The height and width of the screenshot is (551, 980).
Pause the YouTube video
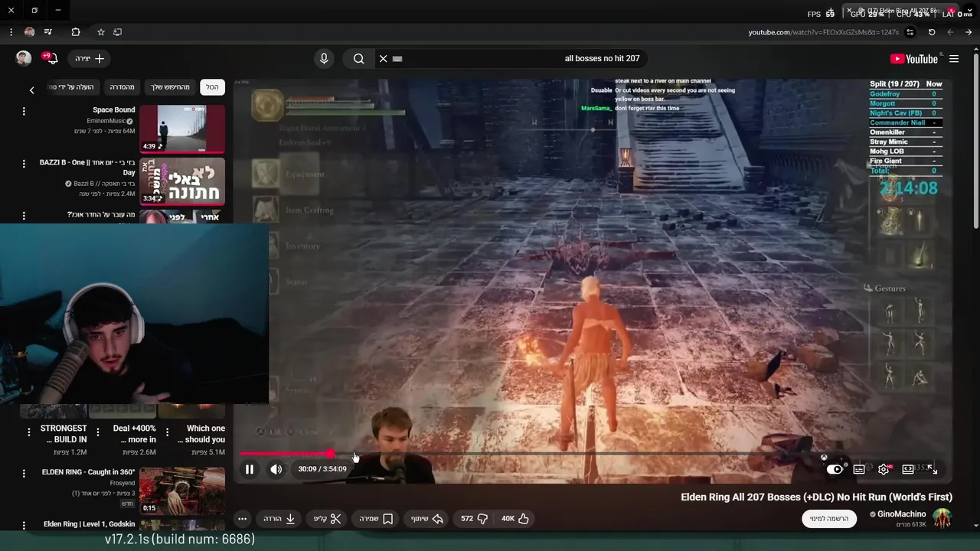pos(249,469)
